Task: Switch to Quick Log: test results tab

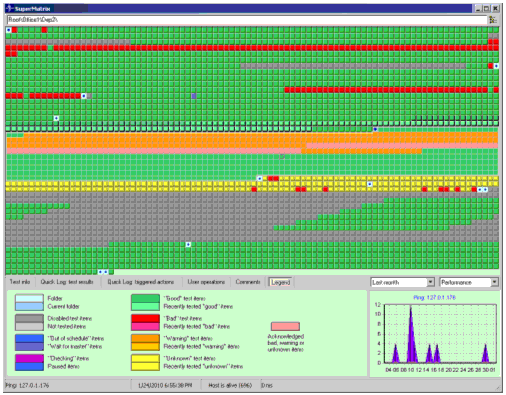Action: pos(67,282)
